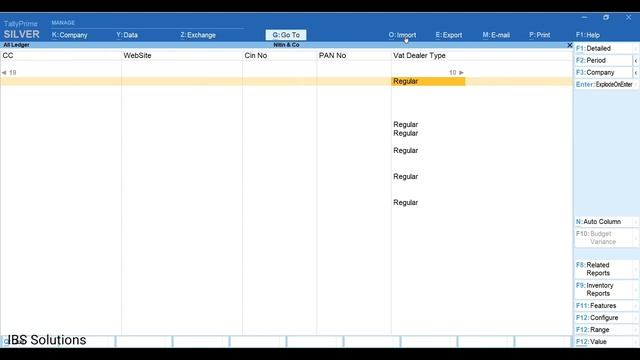Click the G: Go To button

point(286,35)
